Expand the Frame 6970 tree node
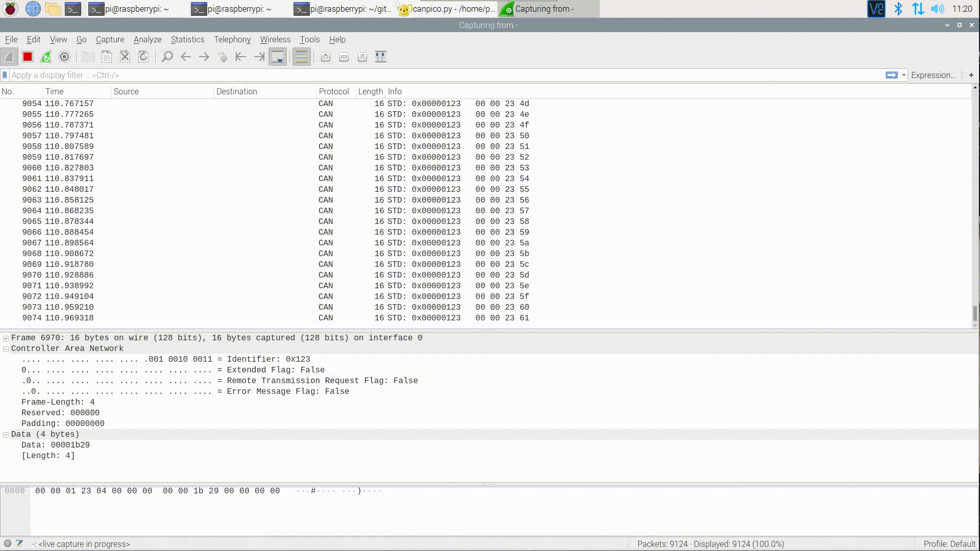The width and height of the screenshot is (980, 551). pos(6,338)
